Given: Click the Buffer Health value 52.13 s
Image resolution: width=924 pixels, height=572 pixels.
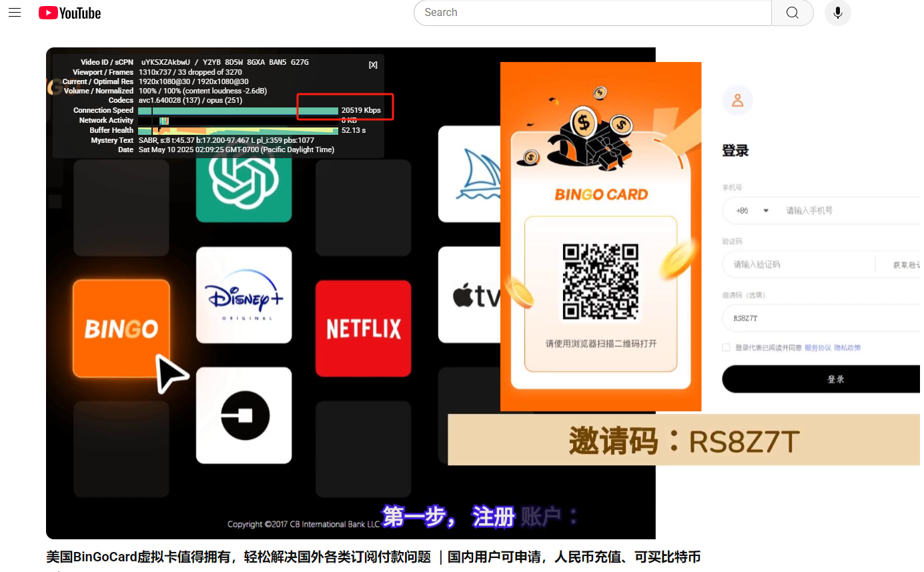Looking at the screenshot, I should [x=354, y=130].
